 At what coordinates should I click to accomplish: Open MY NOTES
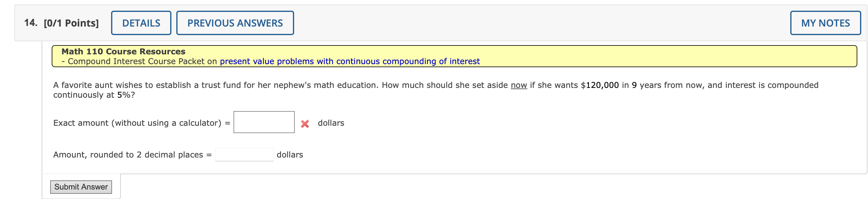(825, 23)
